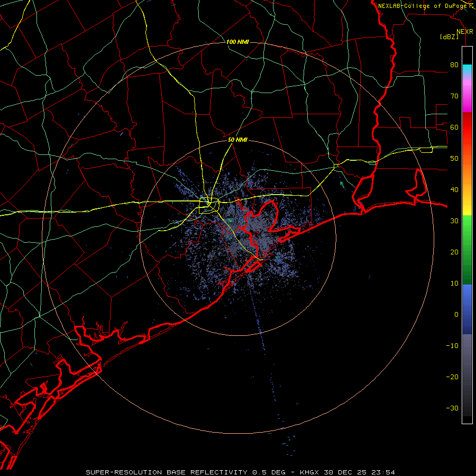Screen dimensions: 476x476
Task: Click the '30' value on the dBZ scale
Action: coord(454,221)
